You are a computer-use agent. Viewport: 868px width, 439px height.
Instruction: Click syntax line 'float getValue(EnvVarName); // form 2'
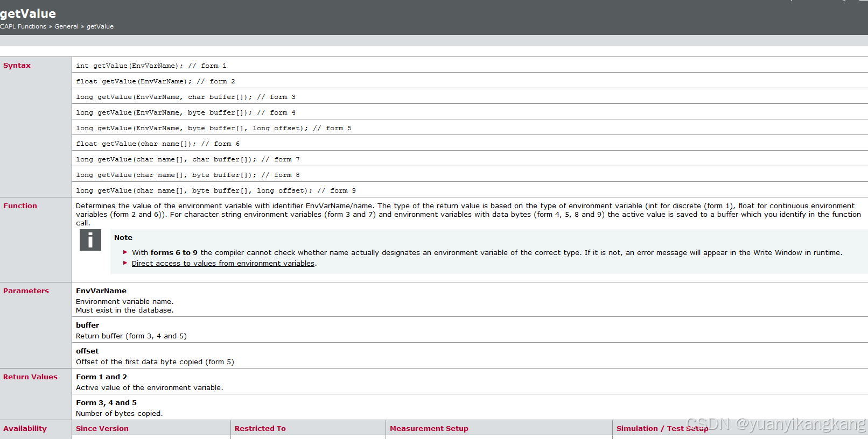[156, 81]
